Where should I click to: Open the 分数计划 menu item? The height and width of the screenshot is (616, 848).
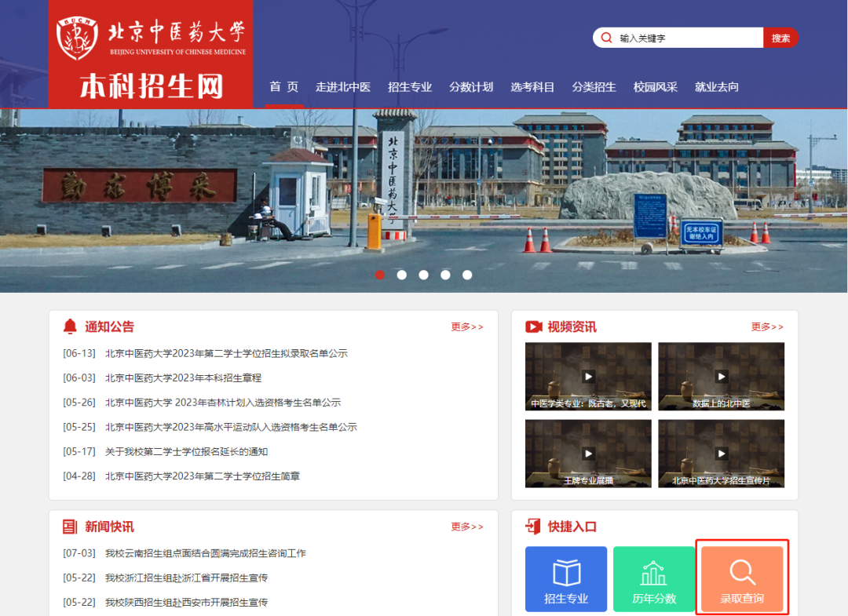coord(471,87)
